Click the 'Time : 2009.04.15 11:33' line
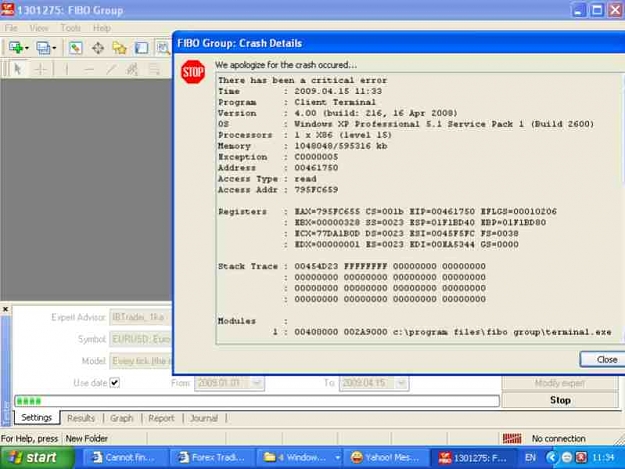The image size is (625, 469). pos(300,91)
